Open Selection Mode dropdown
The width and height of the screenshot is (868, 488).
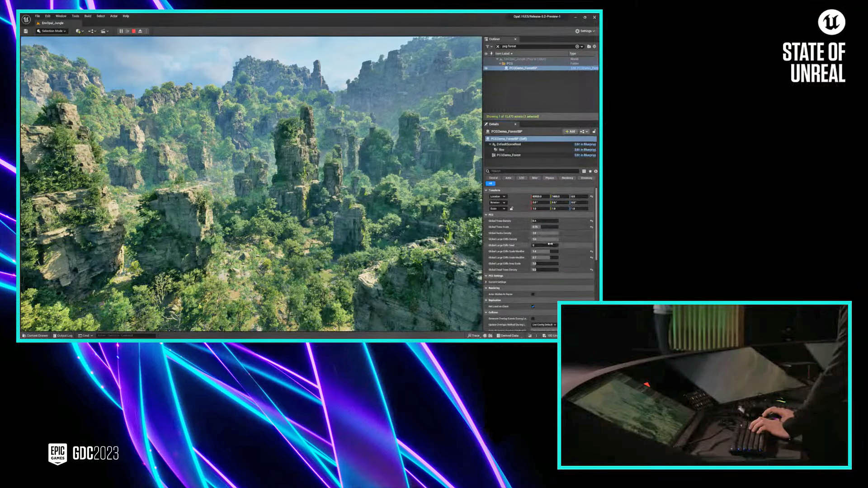coord(52,31)
